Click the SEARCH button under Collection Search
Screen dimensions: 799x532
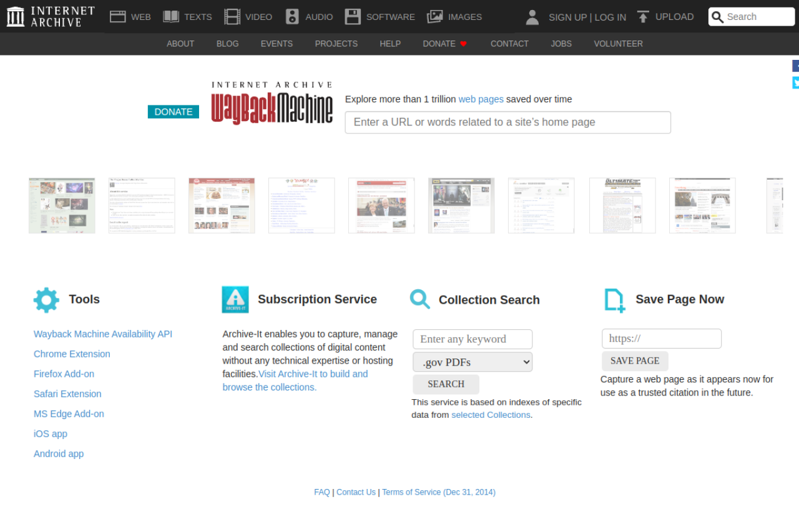click(446, 384)
